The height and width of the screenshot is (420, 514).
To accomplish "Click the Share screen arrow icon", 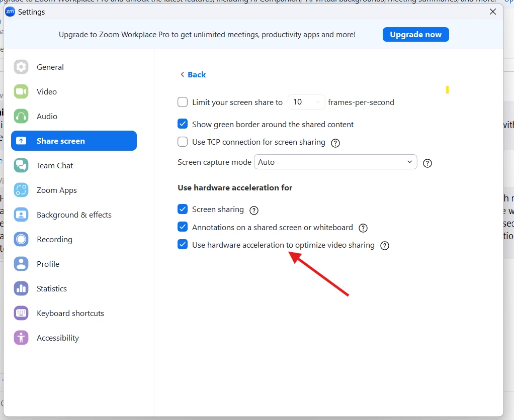I will tap(21, 141).
